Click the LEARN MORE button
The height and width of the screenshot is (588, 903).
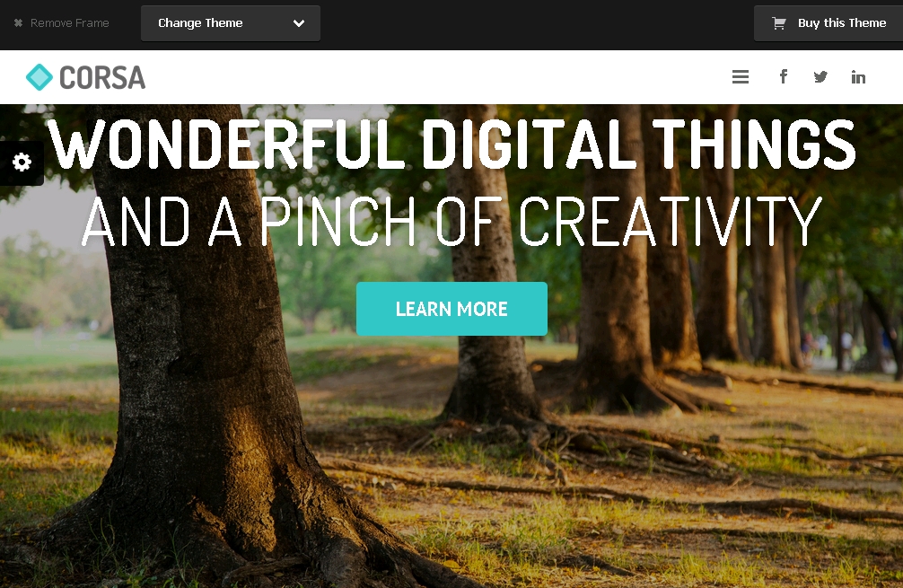(x=451, y=309)
